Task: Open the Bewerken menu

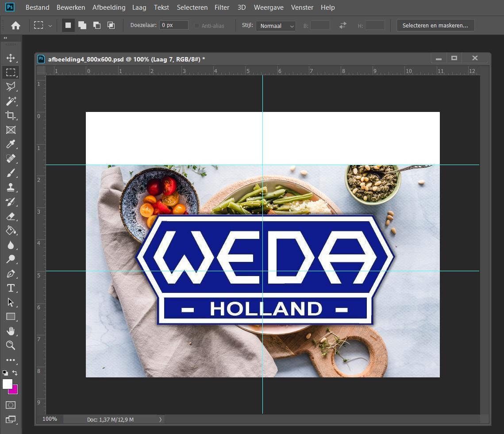Action: (71, 8)
